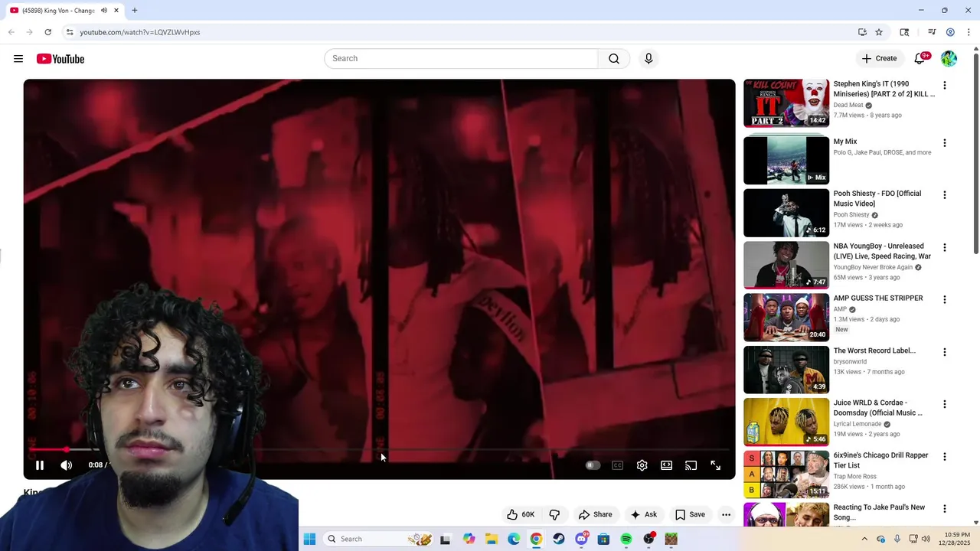
Task: Open the Stephen King's IT thumbnail
Action: click(786, 103)
